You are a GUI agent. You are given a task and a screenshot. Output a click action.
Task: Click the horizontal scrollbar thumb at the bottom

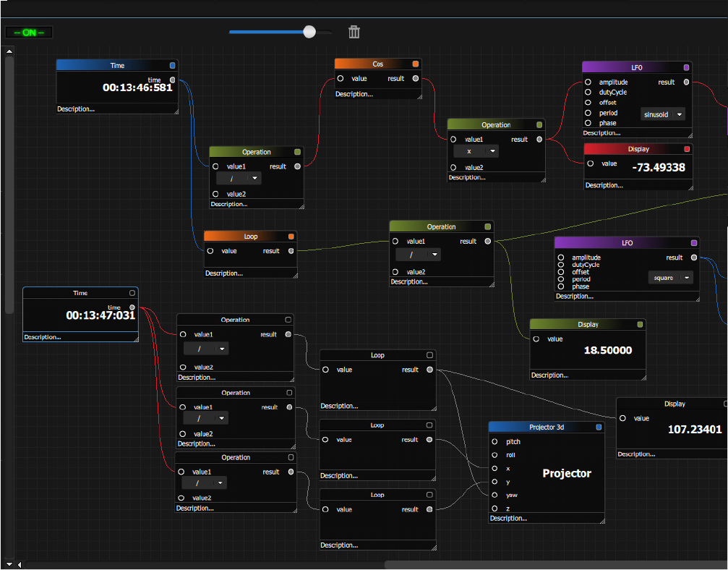click(556, 564)
